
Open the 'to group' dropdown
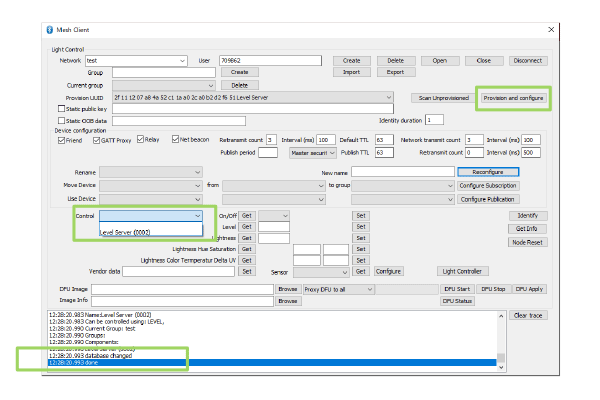403,186
